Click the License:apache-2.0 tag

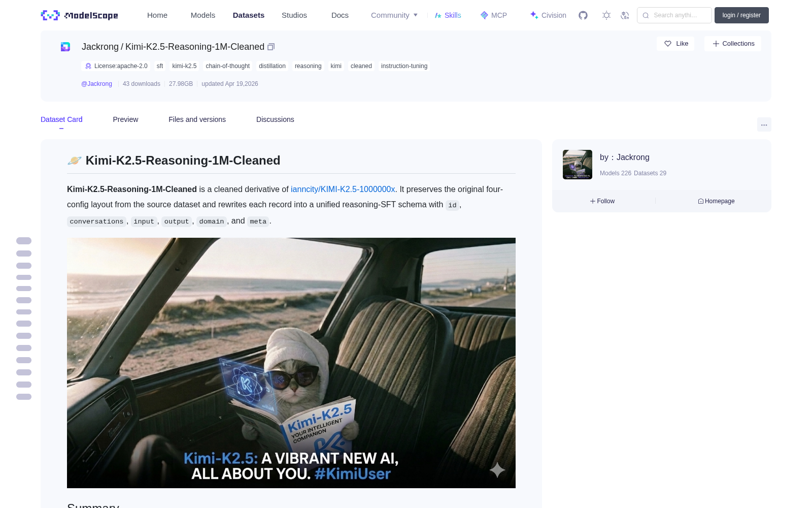116,66
